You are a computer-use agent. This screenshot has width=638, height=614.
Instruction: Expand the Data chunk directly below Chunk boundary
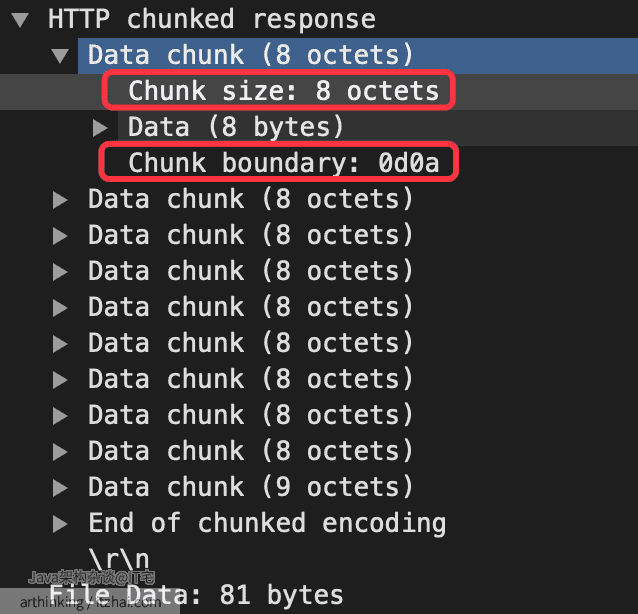click(60, 200)
